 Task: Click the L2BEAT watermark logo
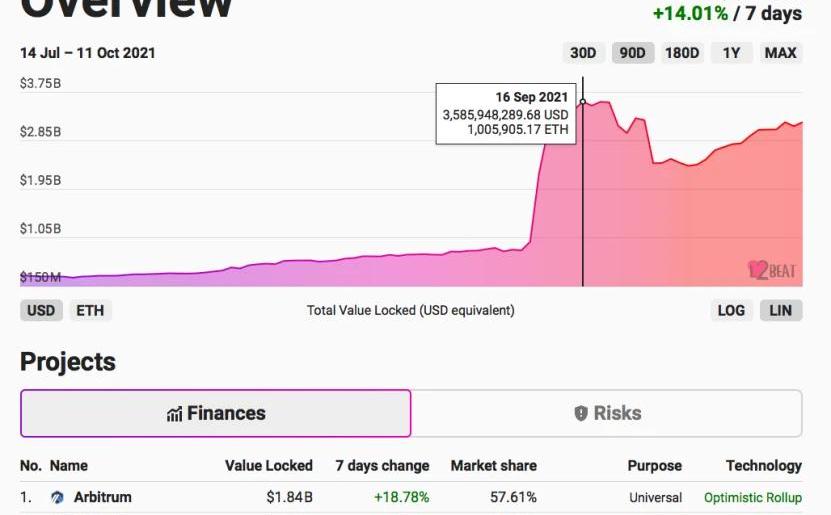[x=770, y=269]
